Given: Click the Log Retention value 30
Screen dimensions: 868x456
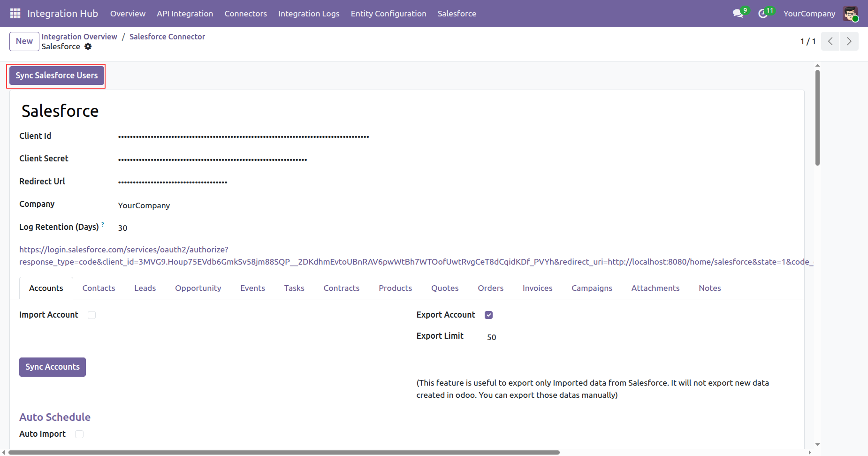Looking at the screenshot, I should (x=122, y=228).
